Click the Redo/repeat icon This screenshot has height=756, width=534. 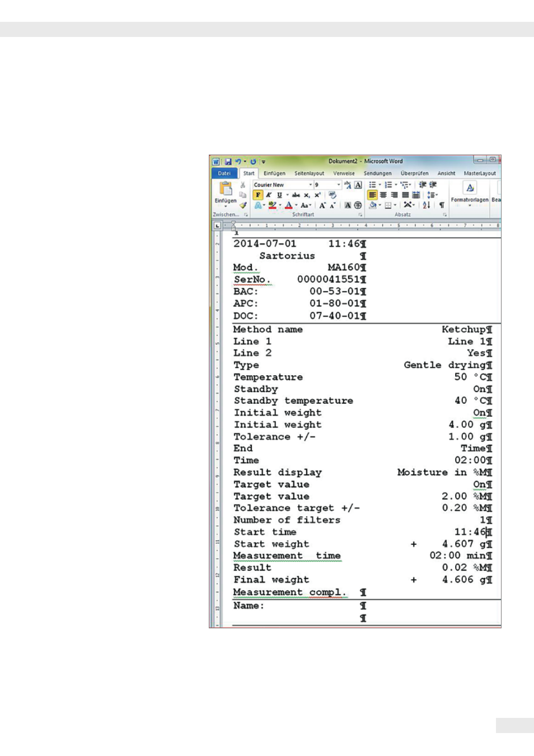coord(253,161)
